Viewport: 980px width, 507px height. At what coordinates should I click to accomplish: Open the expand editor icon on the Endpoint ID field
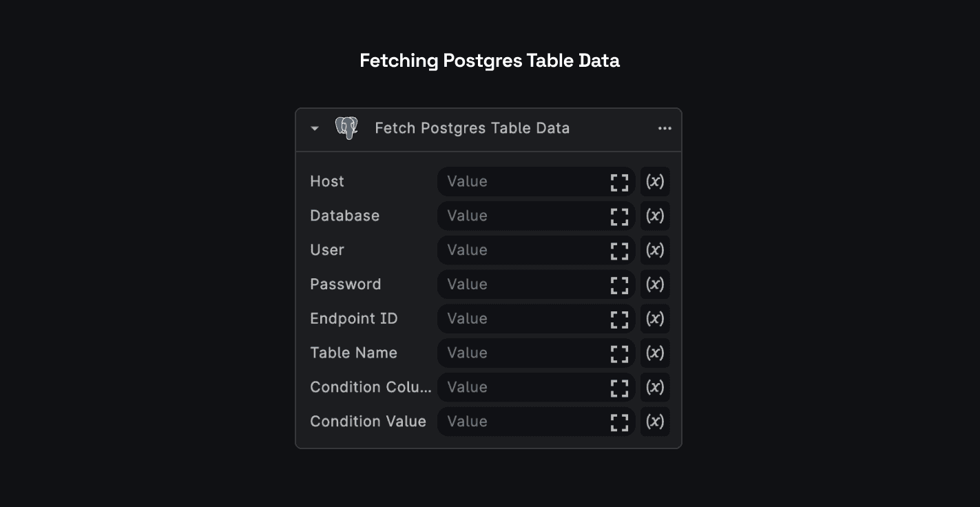pyautogui.click(x=618, y=319)
